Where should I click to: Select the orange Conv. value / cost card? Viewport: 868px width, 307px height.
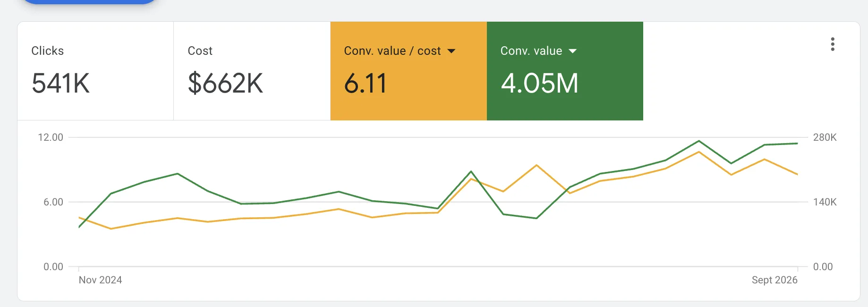coord(408,71)
